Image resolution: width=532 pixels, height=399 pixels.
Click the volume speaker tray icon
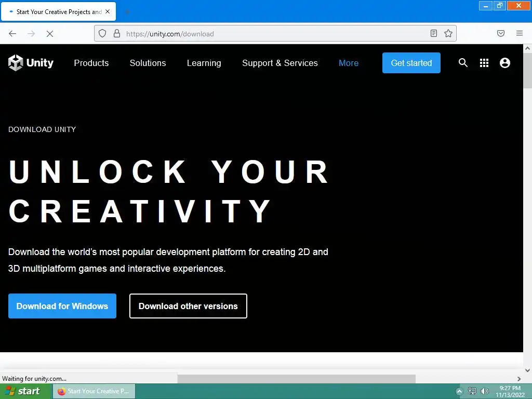point(485,391)
